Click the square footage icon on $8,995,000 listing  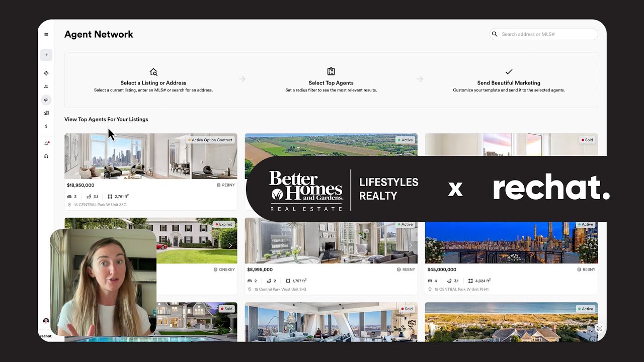288,281
